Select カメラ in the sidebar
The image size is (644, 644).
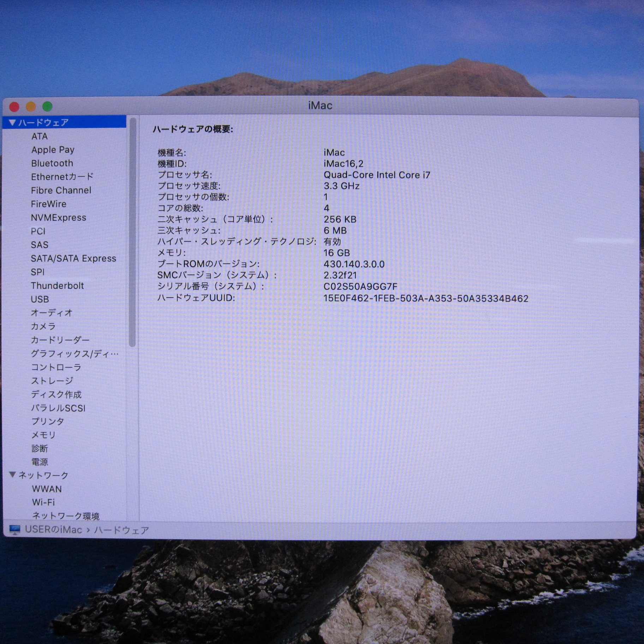[43, 326]
